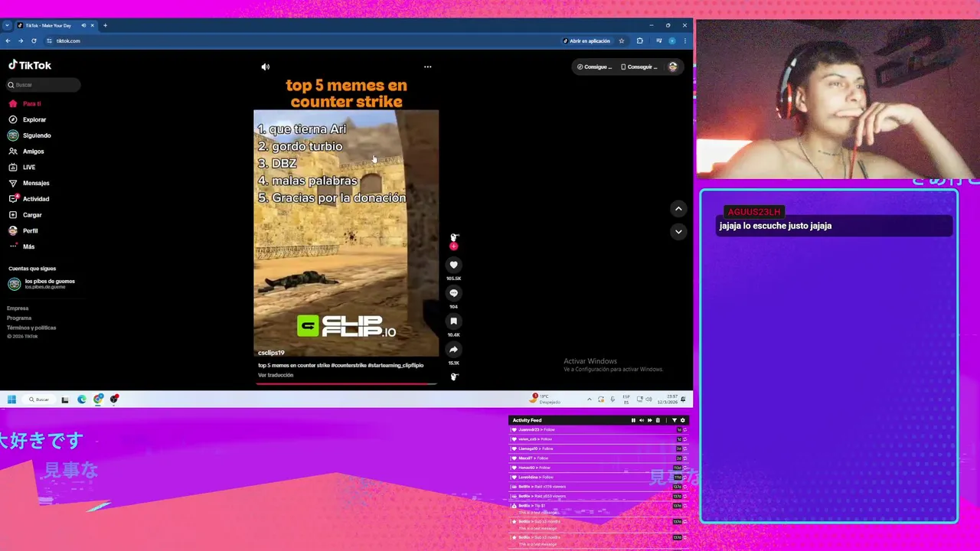Image resolution: width=980 pixels, height=551 pixels.
Task: Open csclips19 creator profile
Action: pos(271,353)
